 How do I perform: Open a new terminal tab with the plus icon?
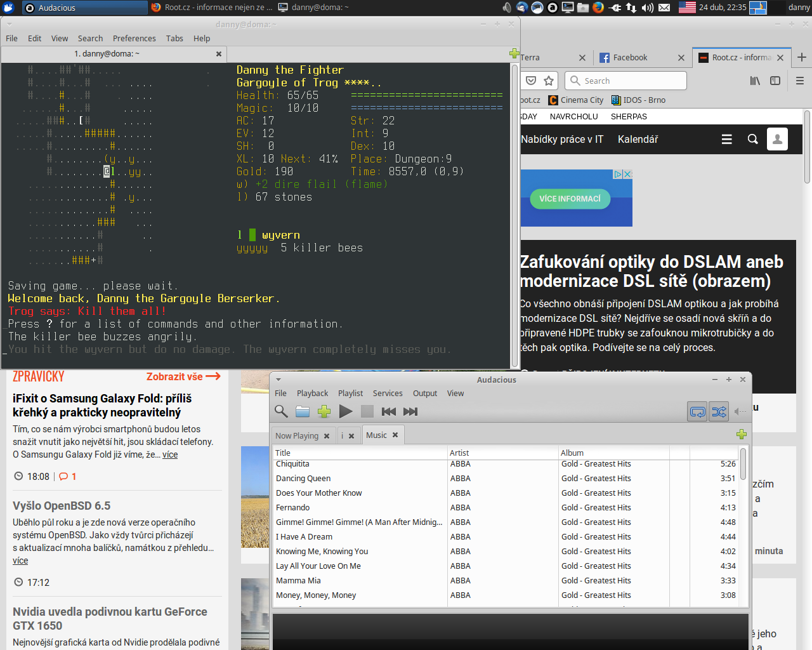point(515,54)
